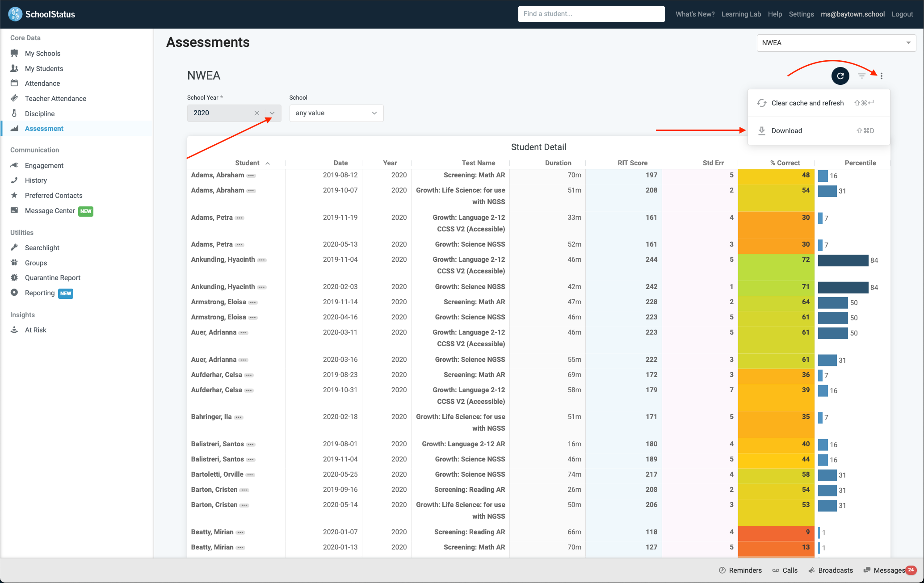Image resolution: width=924 pixels, height=583 pixels.
Task: Click the History phone icon
Action: click(x=14, y=180)
